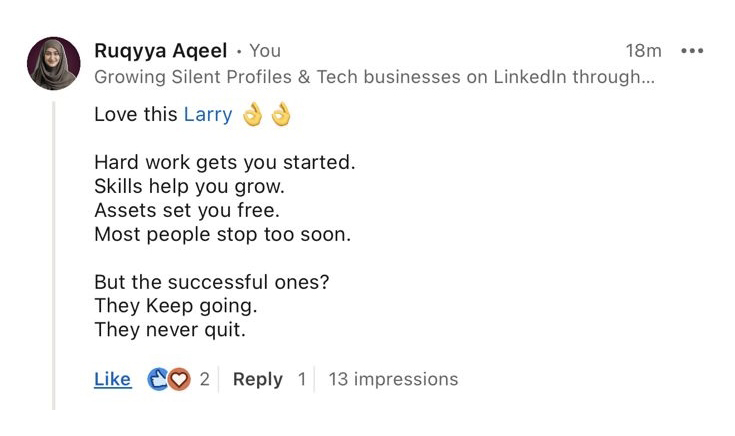Click Ruqyya Aqeel's profile photo
The image size is (735, 436).
click(53, 64)
